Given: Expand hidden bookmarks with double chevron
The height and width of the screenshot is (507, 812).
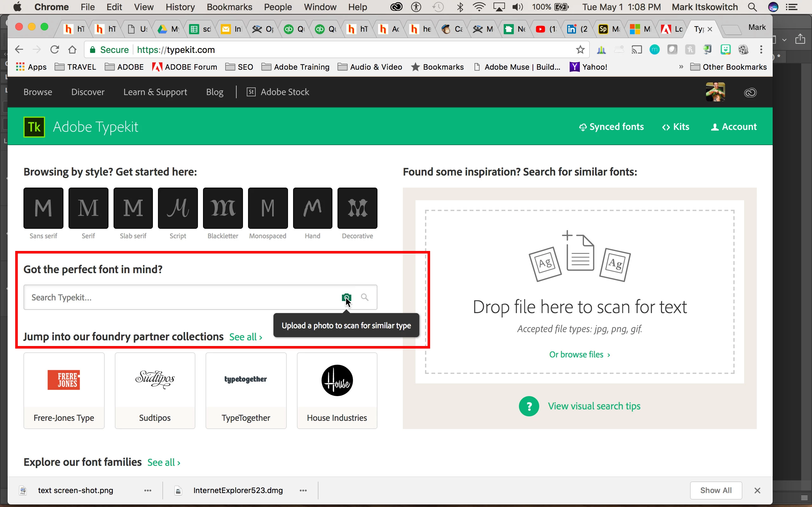Looking at the screenshot, I should tap(681, 67).
